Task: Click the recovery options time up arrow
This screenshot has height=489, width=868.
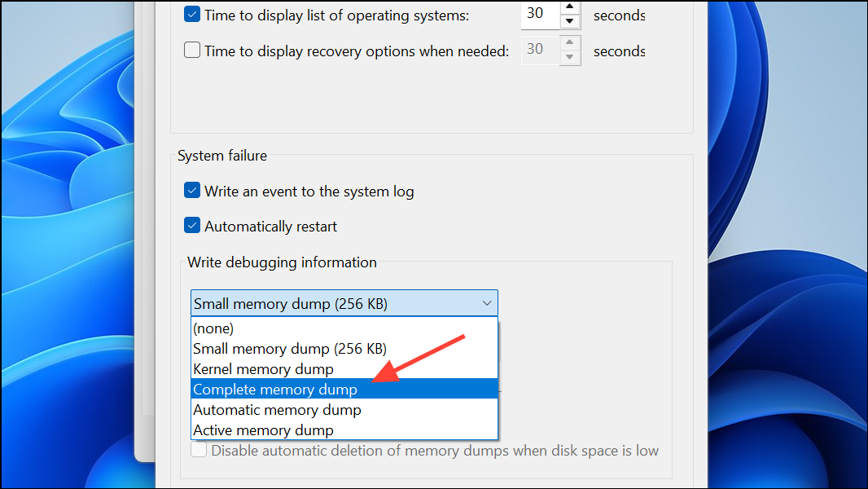Action: [569, 43]
